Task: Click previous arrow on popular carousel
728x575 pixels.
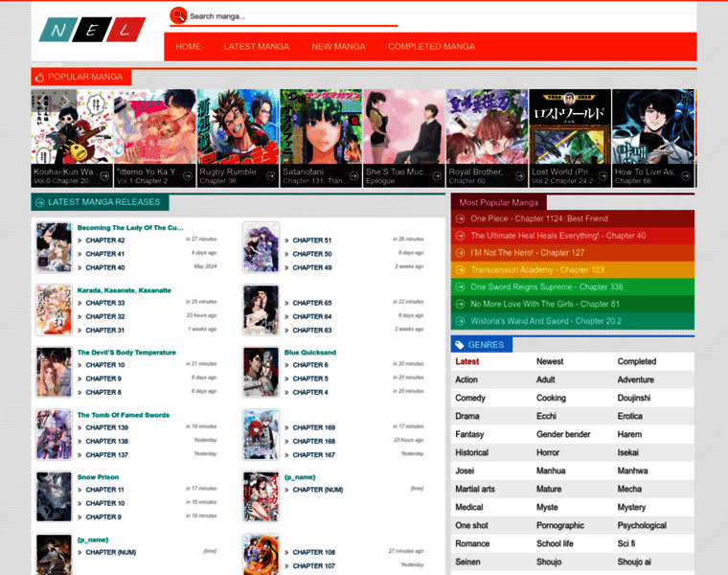Action: click(x=42, y=100)
